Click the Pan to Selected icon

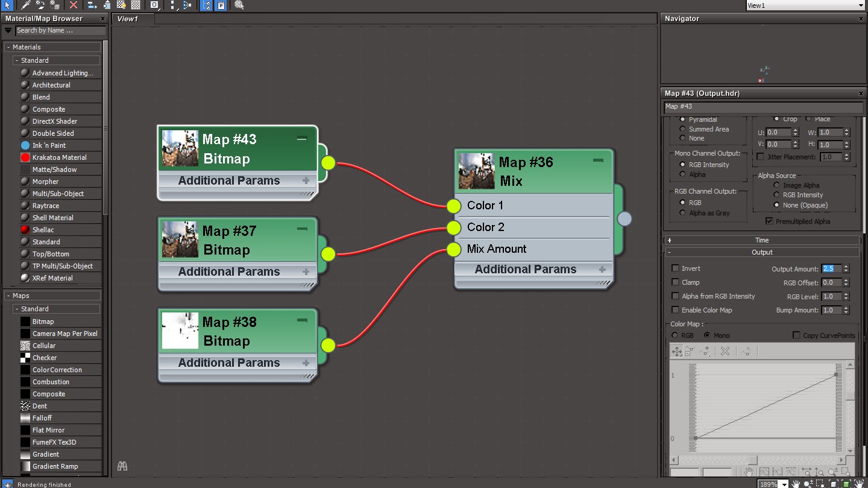859,484
